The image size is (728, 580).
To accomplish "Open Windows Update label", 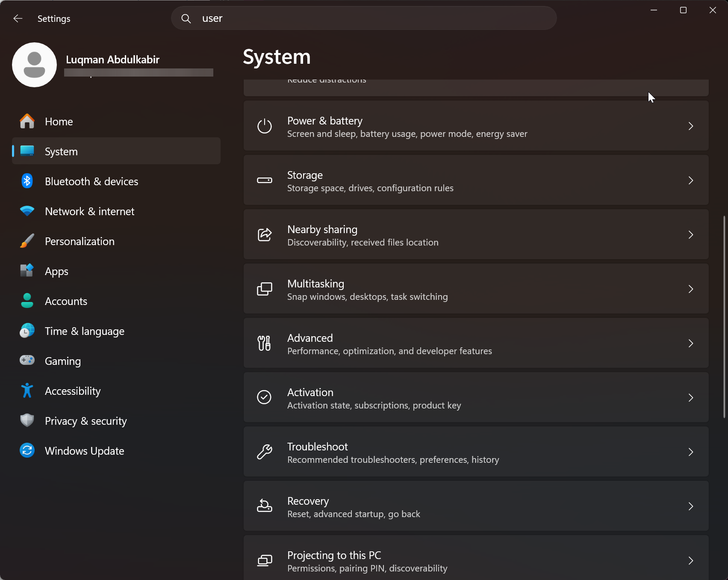I will click(85, 451).
